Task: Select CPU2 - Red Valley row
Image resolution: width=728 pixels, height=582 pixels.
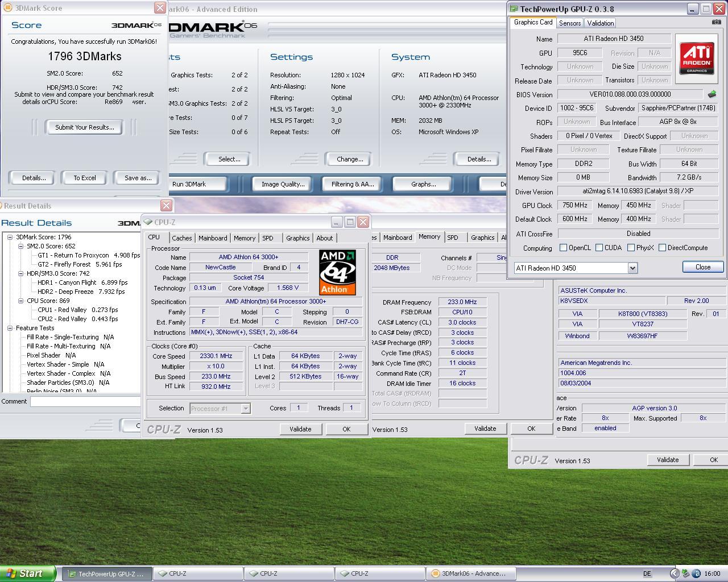Action: (78, 319)
